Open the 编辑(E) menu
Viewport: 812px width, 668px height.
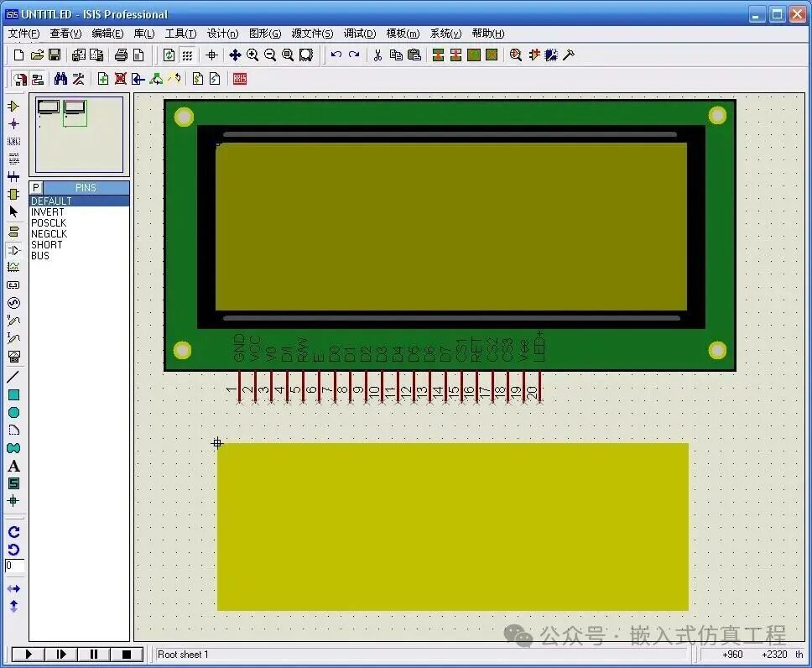(107, 34)
